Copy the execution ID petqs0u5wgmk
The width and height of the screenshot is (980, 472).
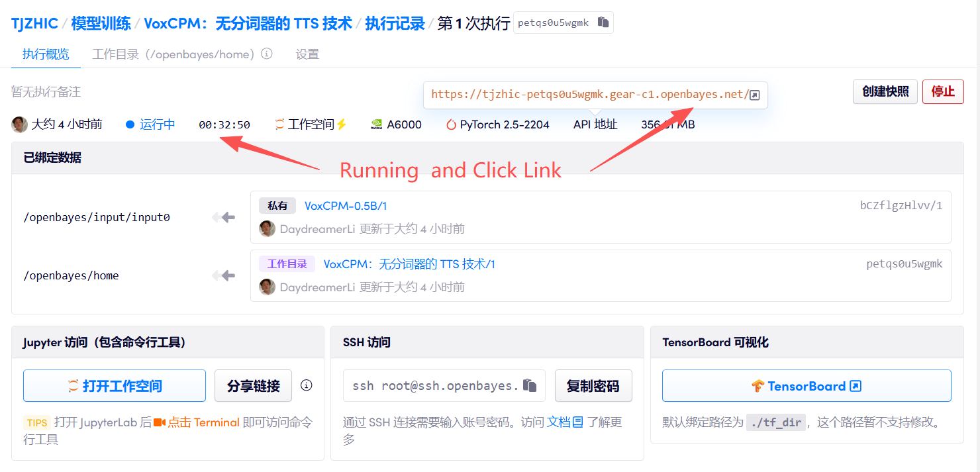click(603, 23)
